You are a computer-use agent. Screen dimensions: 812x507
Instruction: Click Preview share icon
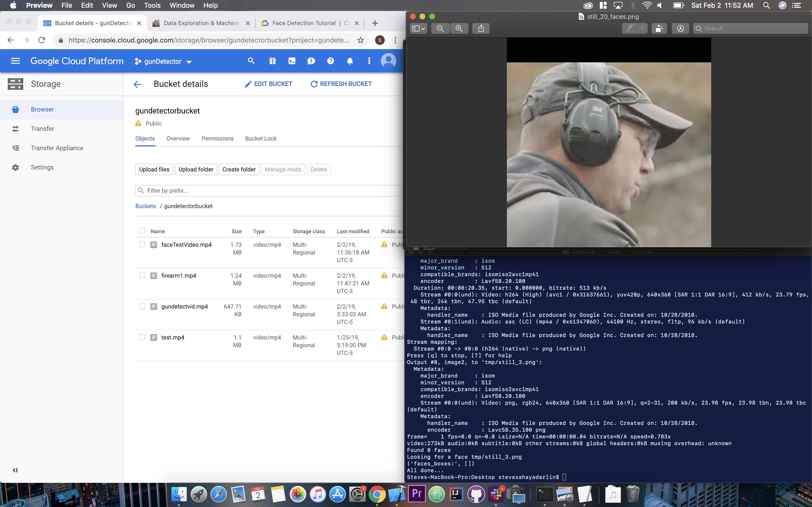481,28
